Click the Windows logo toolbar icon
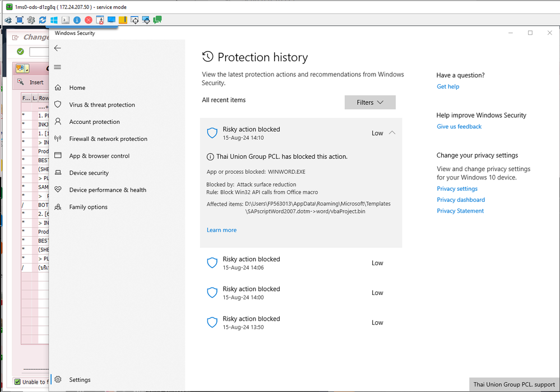The width and height of the screenshot is (560, 392). point(54,20)
